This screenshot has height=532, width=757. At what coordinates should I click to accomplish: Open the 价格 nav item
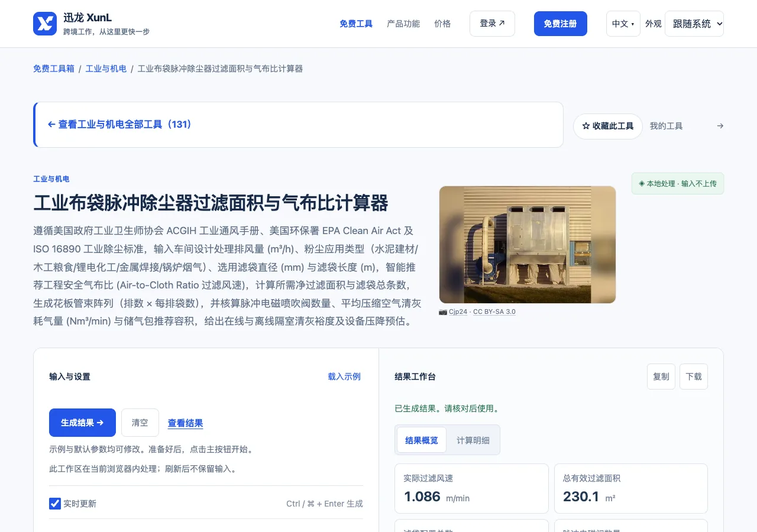(x=442, y=24)
